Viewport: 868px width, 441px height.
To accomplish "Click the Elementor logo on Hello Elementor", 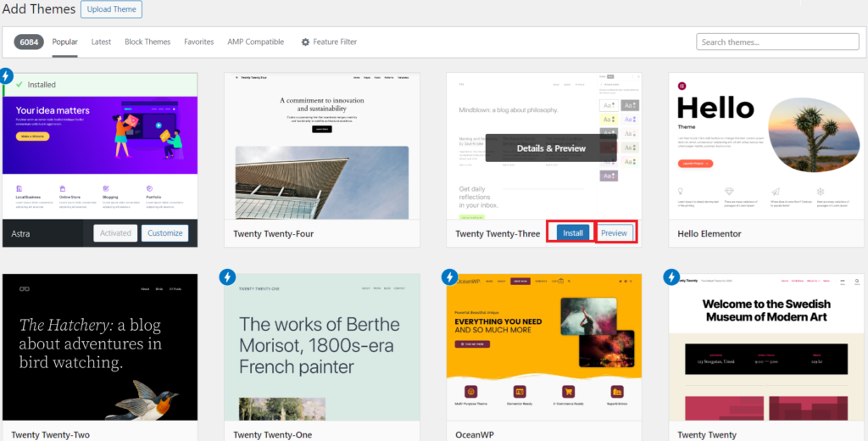I will (682, 86).
